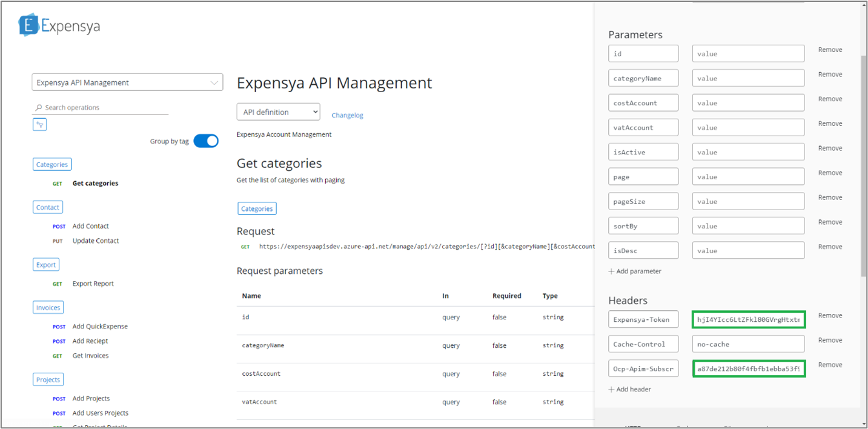Remove the page parameter
The height and width of the screenshot is (429, 868).
830,173
